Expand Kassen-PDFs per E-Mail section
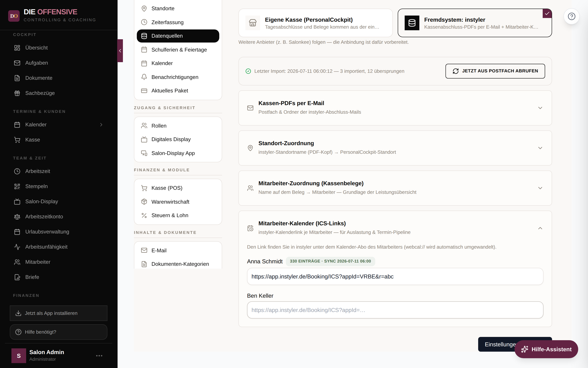588x368 pixels. pos(395,108)
